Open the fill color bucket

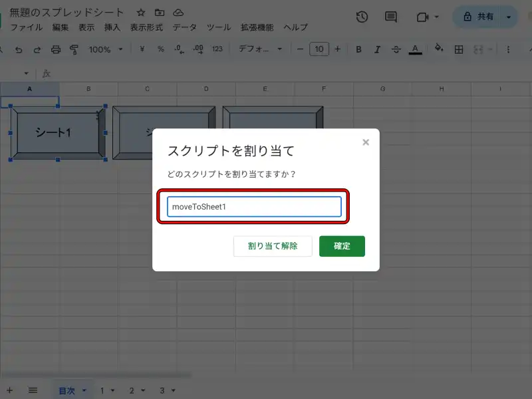tap(439, 49)
